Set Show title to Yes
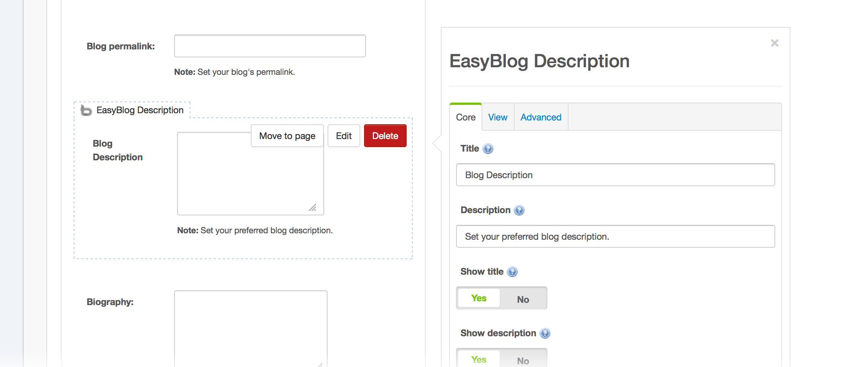 click(479, 298)
